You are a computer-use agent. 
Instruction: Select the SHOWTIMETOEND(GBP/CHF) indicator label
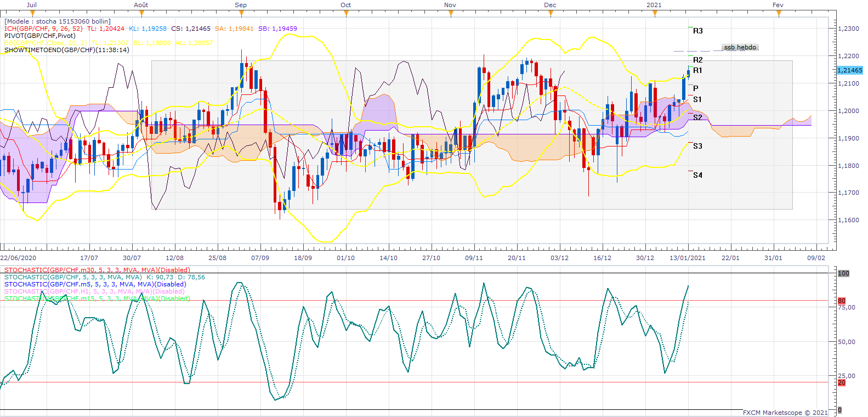click(x=67, y=50)
